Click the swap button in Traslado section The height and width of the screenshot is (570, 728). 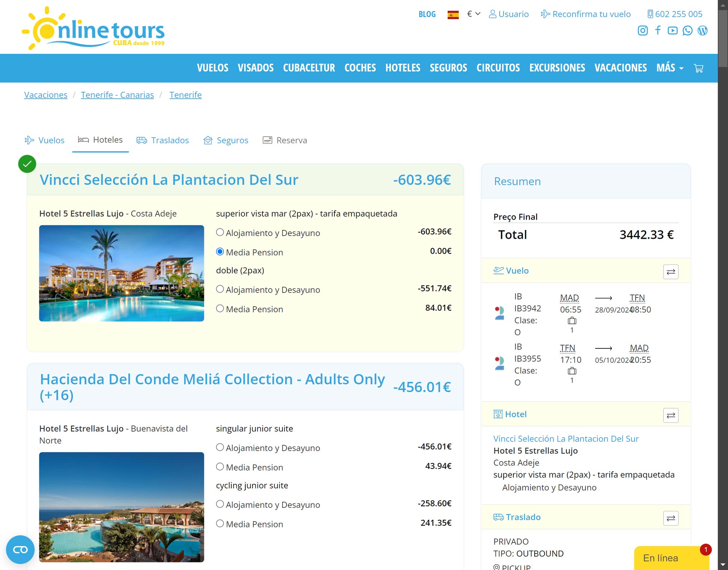[671, 518]
